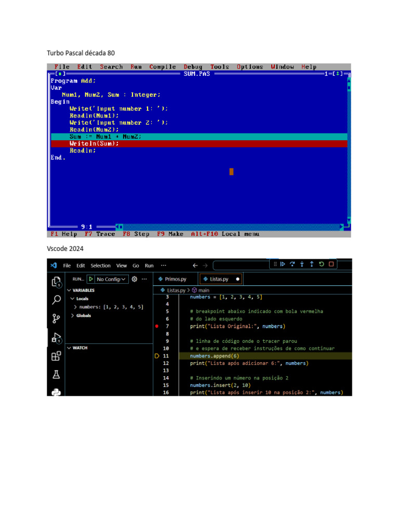Click the unsaved dot on Listas.py tab
399x532 pixels.
click(x=238, y=279)
